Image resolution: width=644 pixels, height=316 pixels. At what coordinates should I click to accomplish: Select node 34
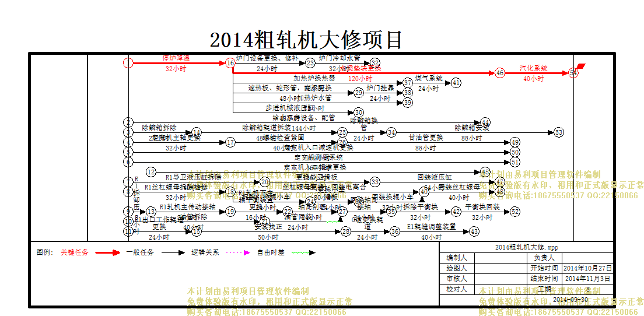click(391, 132)
